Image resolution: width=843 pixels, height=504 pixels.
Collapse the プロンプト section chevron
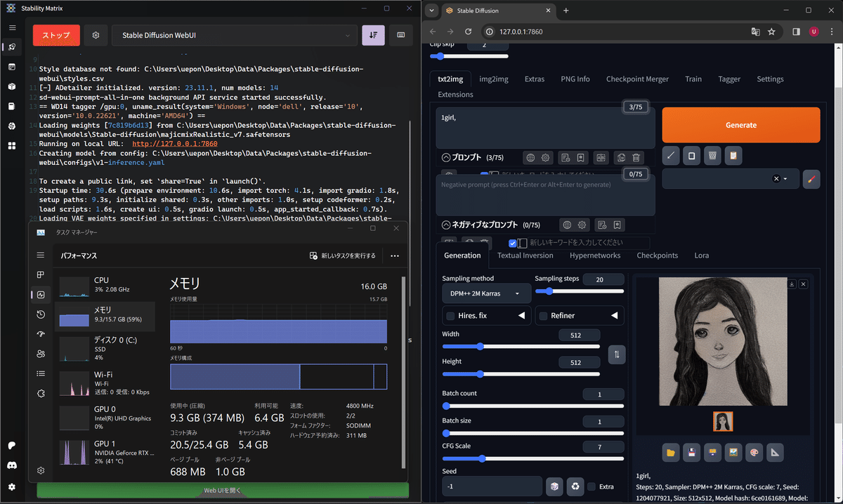[x=446, y=158]
